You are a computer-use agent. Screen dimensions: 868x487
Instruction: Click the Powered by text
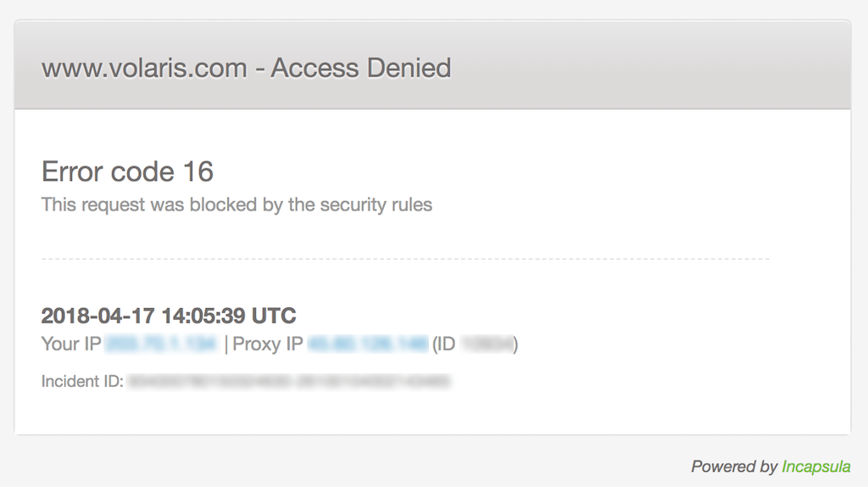[x=734, y=467]
